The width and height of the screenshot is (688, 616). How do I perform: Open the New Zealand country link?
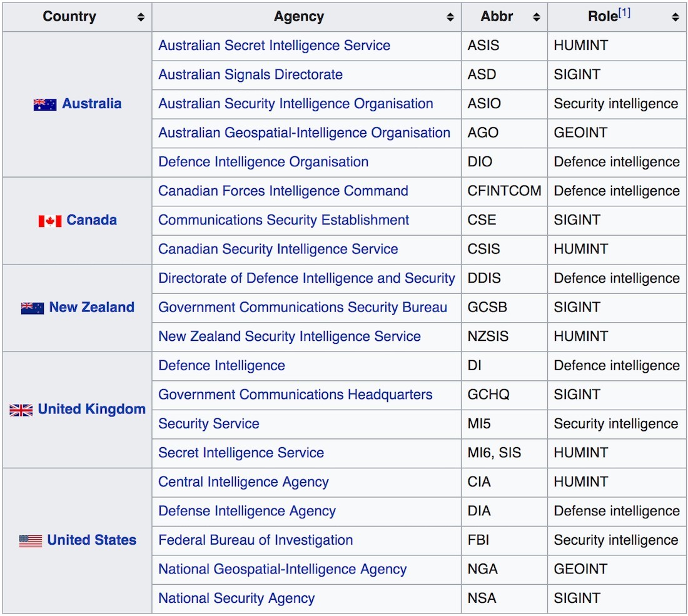pos(92,307)
